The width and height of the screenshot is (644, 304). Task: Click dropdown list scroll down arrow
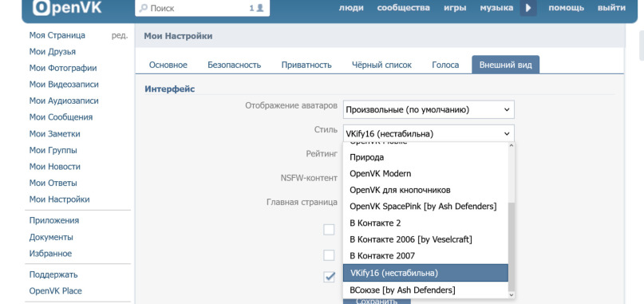(x=512, y=295)
